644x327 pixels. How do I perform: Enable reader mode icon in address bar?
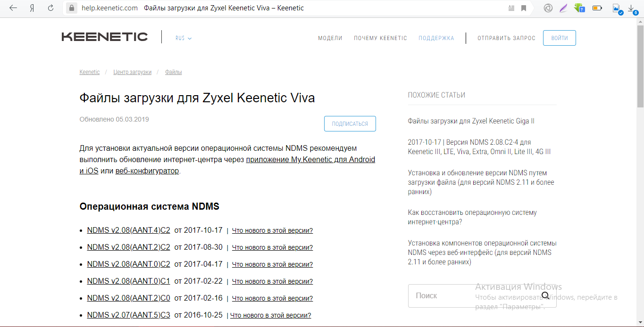click(511, 8)
